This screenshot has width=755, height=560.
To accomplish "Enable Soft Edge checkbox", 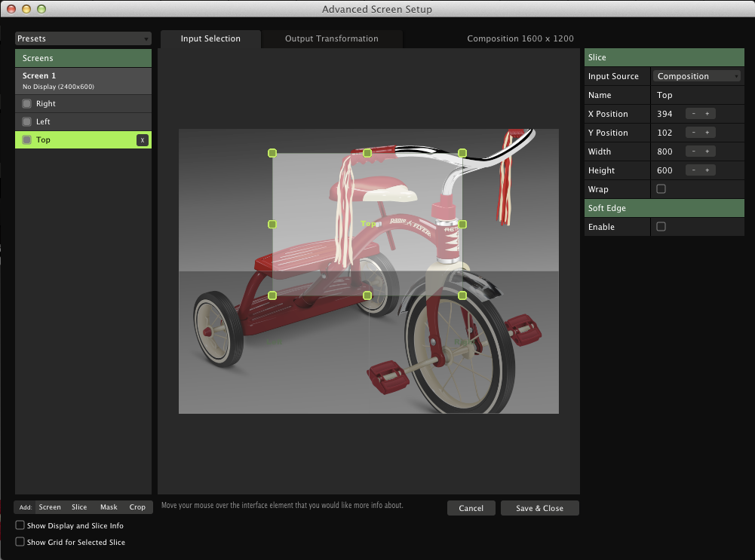I will (661, 227).
